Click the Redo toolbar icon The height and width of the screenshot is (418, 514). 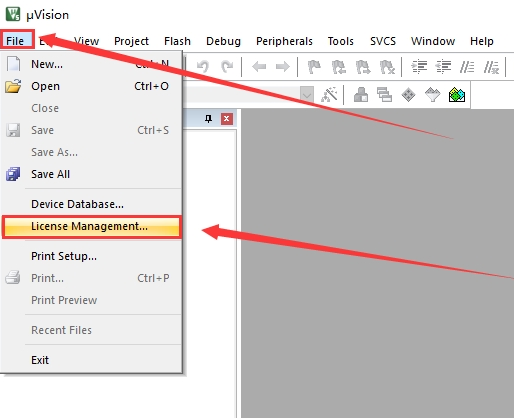tap(227, 67)
